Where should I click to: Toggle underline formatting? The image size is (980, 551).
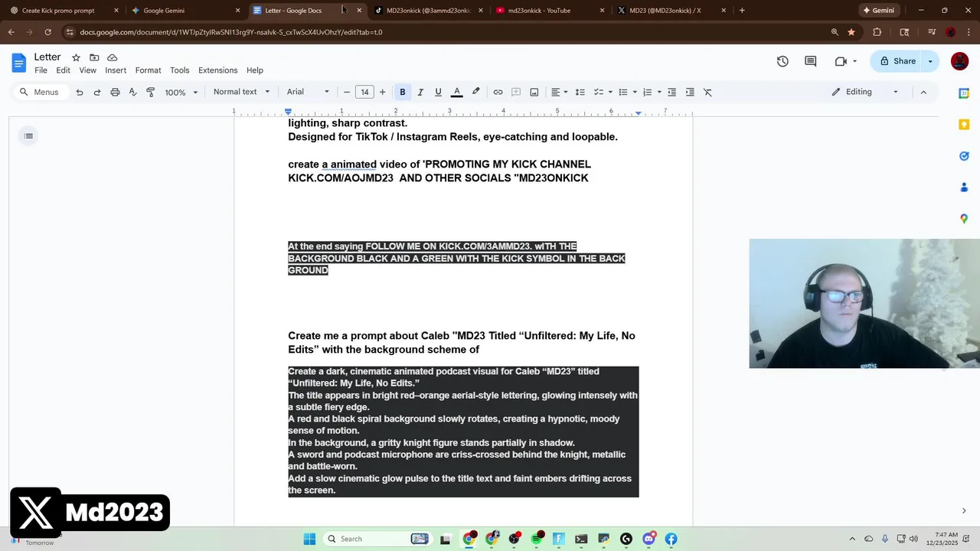click(438, 92)
